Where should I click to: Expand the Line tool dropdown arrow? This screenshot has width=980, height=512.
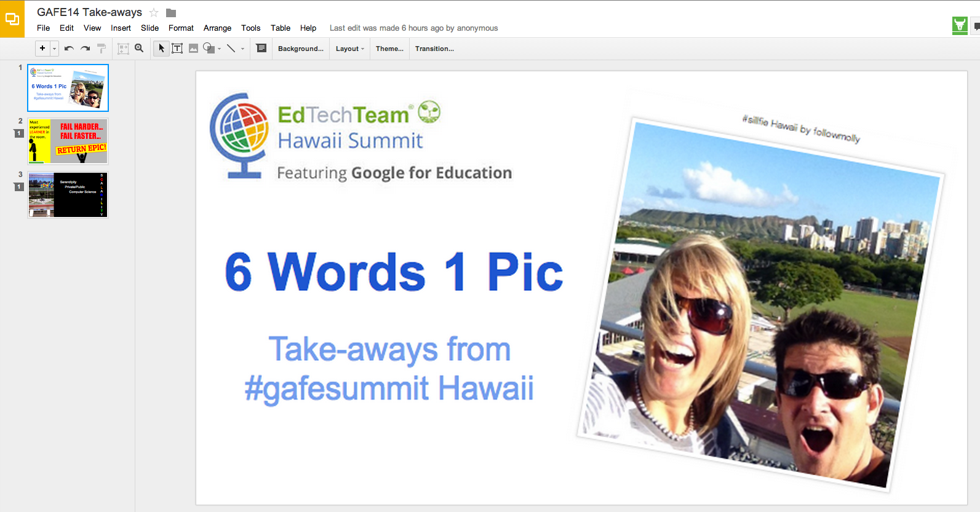coord(242,49)
